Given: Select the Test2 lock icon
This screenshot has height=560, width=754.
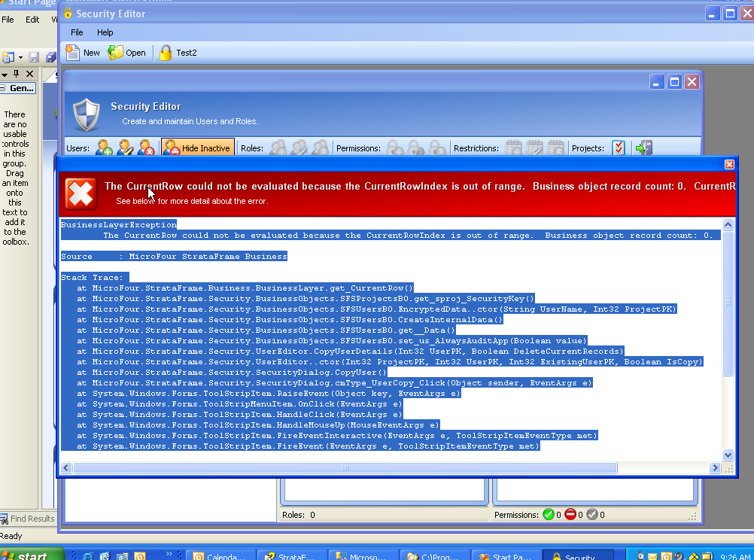Looking at the screenshot, I should (x=166, y=53).
